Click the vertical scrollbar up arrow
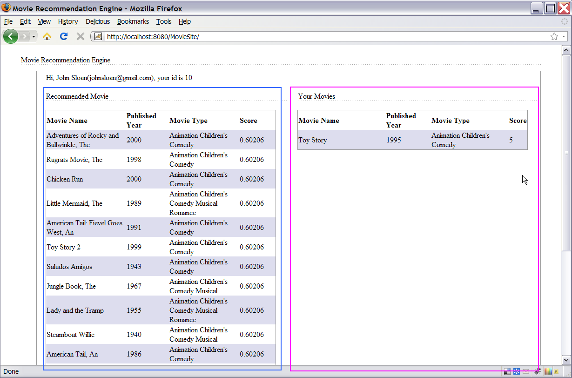This screenshot has width=572, height=378. [566, 50]
